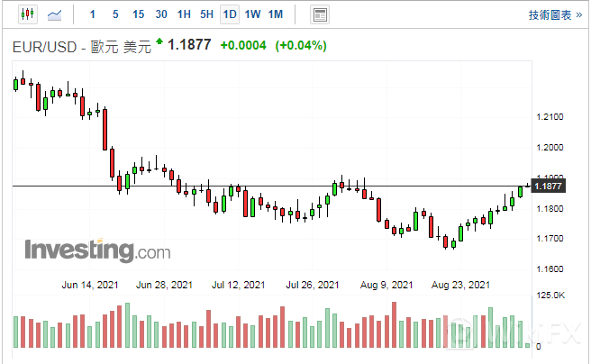The width and height of the screenshot is (591, 364).
Task: Select the 1 minute interval
Action: 93,14
